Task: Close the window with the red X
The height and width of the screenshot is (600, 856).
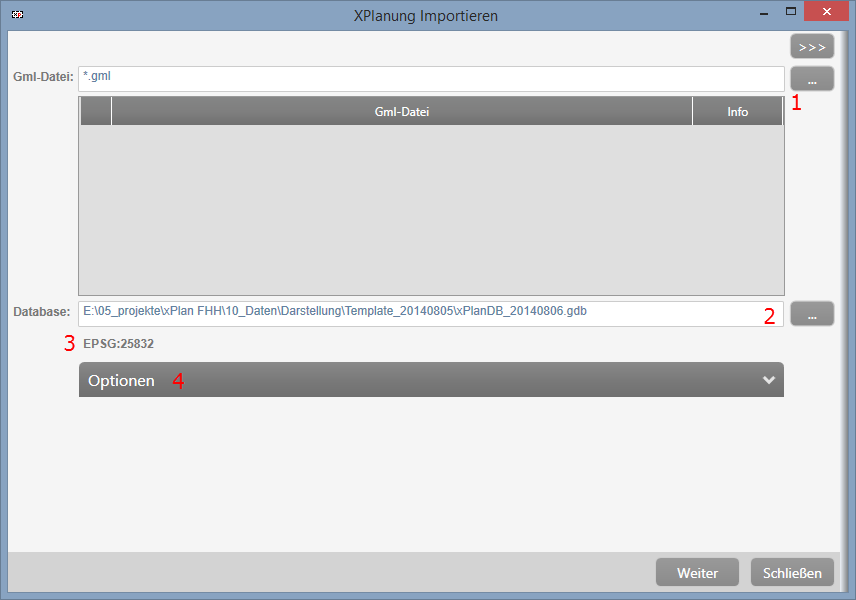Action: pyautogui.click(x=828, y=12)
